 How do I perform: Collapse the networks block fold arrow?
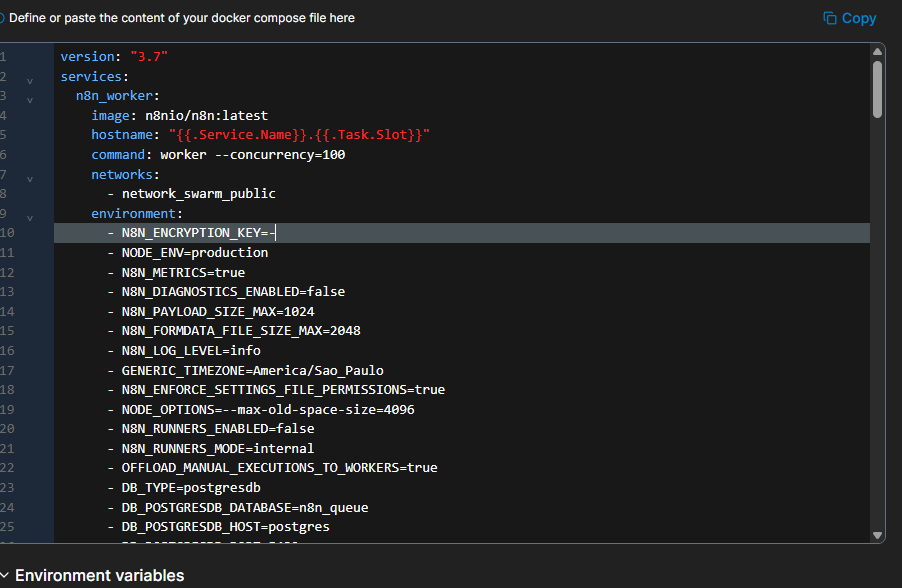30,178
